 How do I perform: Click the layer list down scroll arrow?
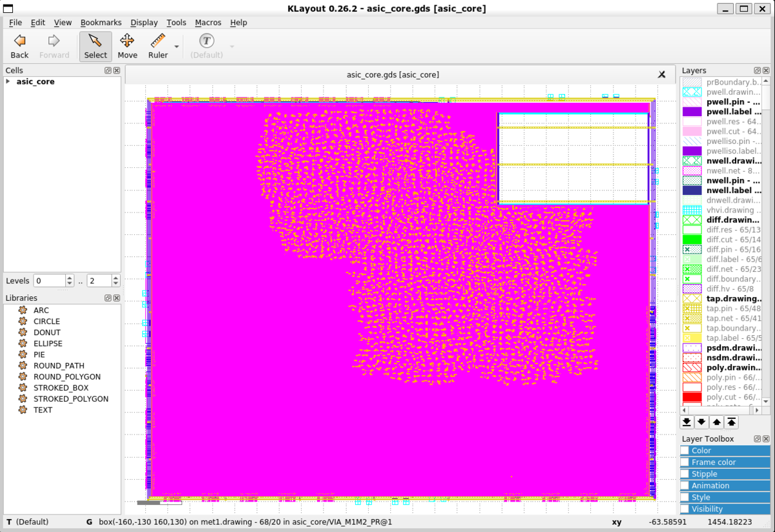(x=765, y=402)
